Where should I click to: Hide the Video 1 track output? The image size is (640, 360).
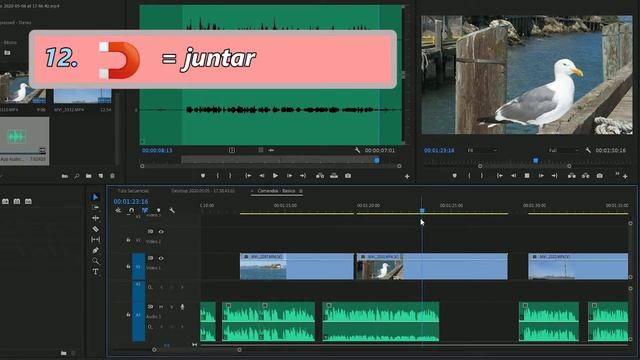[161, 258]
